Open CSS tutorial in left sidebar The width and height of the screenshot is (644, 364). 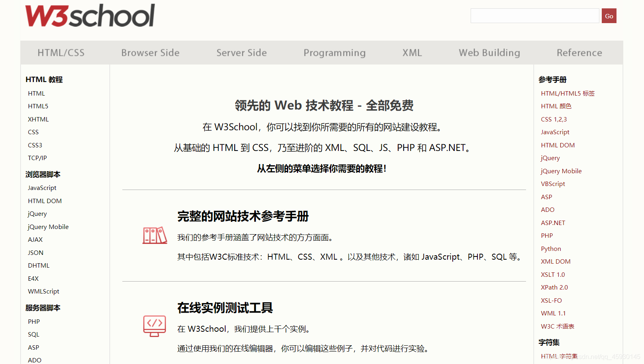coord(33,132)
